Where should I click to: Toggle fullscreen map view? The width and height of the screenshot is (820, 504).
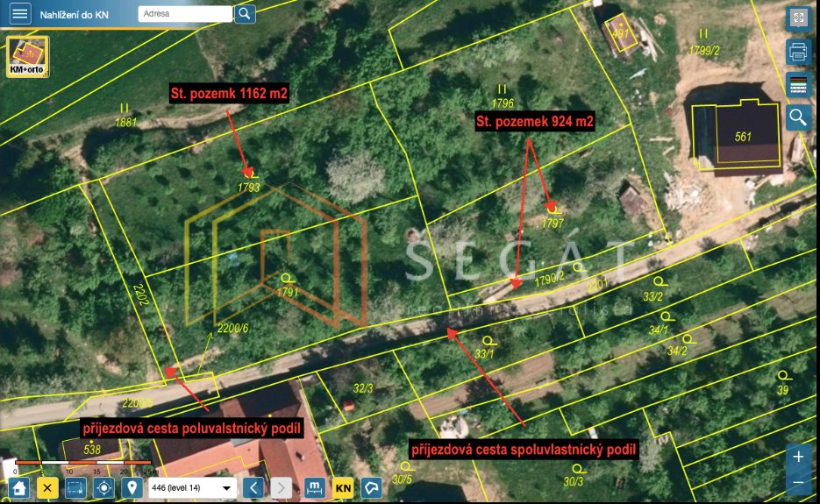[x=798, y=18]
